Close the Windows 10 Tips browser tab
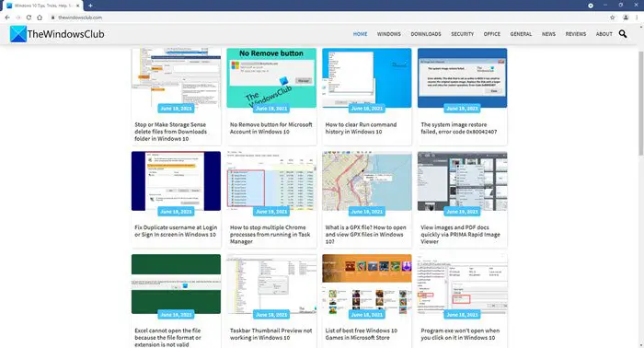Screen dimensions: 644x348 click(x=77, y=6)
